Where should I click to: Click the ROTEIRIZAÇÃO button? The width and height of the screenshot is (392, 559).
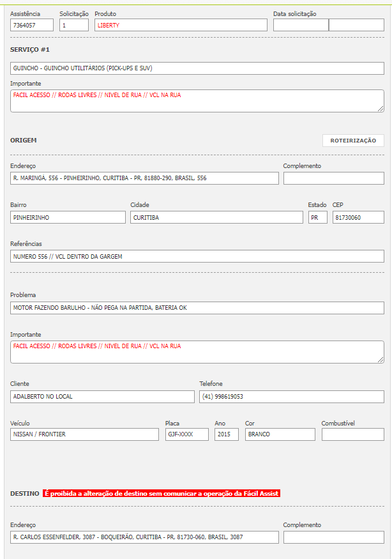coord(353,141)
